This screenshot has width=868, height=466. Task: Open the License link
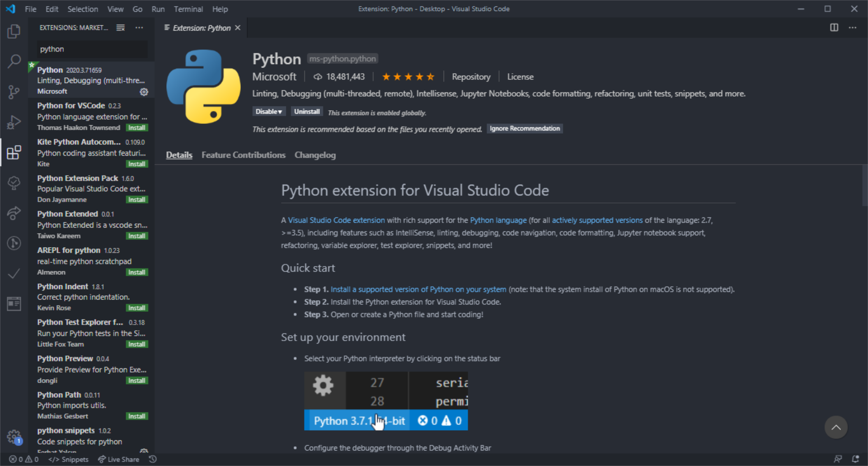click(520, 77)
